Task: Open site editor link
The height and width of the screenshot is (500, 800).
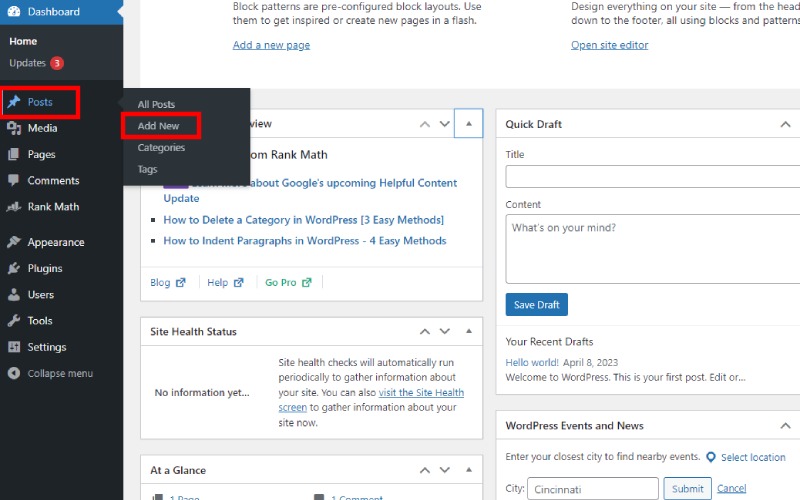Action: tap(610, 45)
